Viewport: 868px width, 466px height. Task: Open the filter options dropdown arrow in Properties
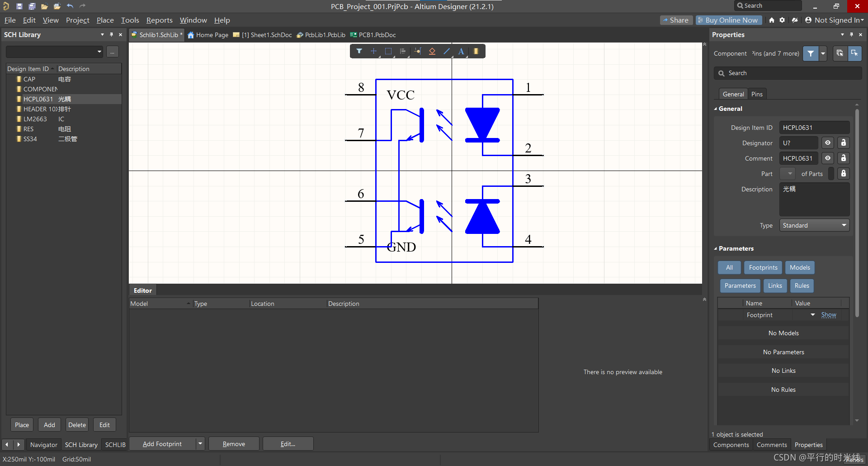(x=823, y=53)
